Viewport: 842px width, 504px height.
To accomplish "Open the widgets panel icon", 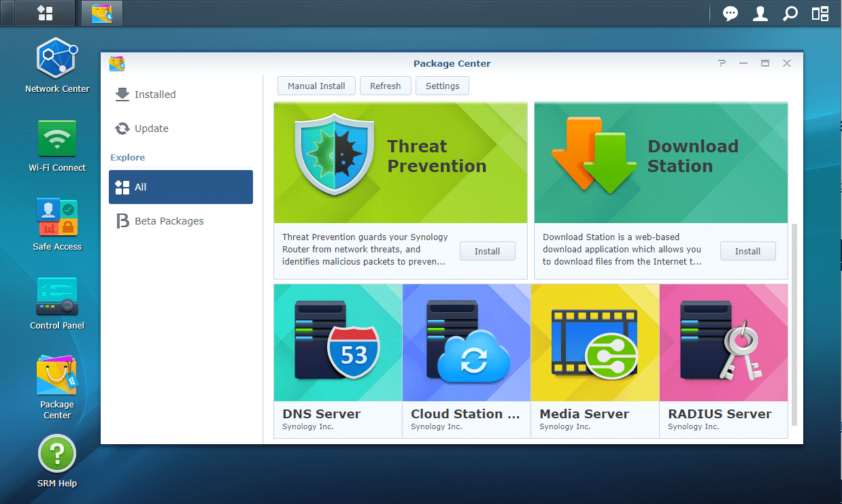I will [820, 14].
